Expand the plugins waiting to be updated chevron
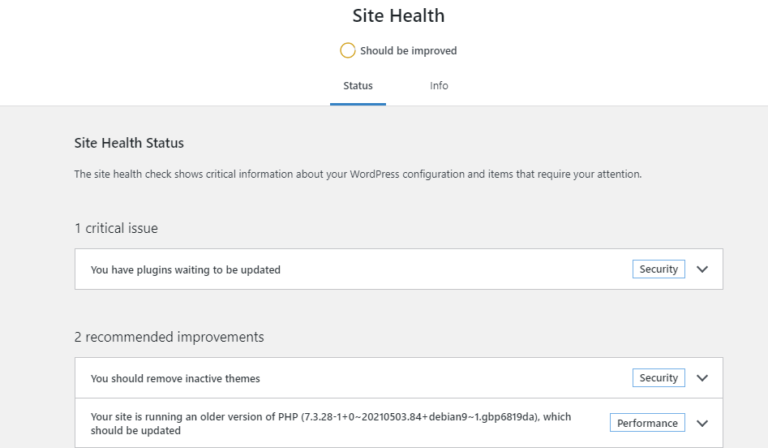 pyautogui.click(x=702, y=269)
